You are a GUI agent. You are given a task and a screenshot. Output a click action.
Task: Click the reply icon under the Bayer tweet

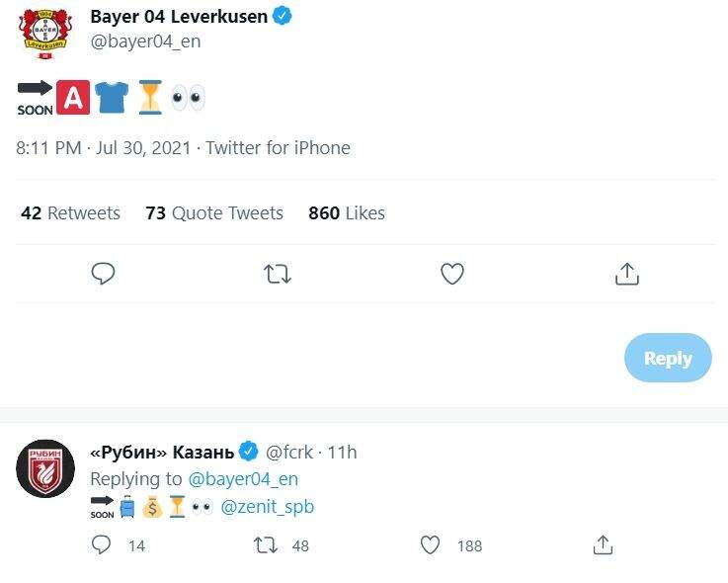(x=103, y=273)
